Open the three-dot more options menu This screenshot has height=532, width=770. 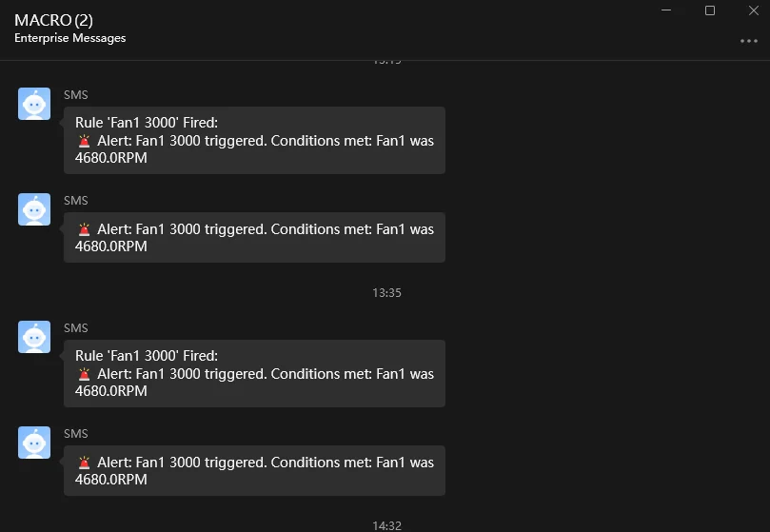pos(749,41)
